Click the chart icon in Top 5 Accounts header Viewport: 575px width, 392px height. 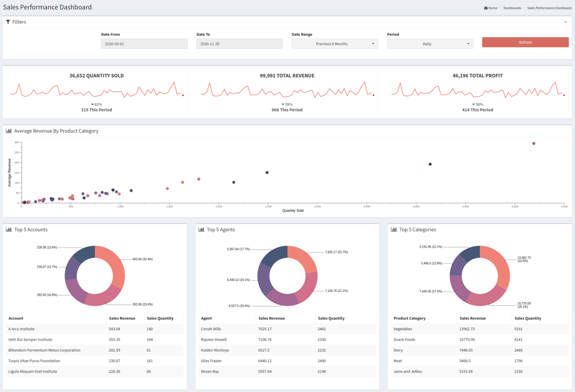[x=9, y=230]
